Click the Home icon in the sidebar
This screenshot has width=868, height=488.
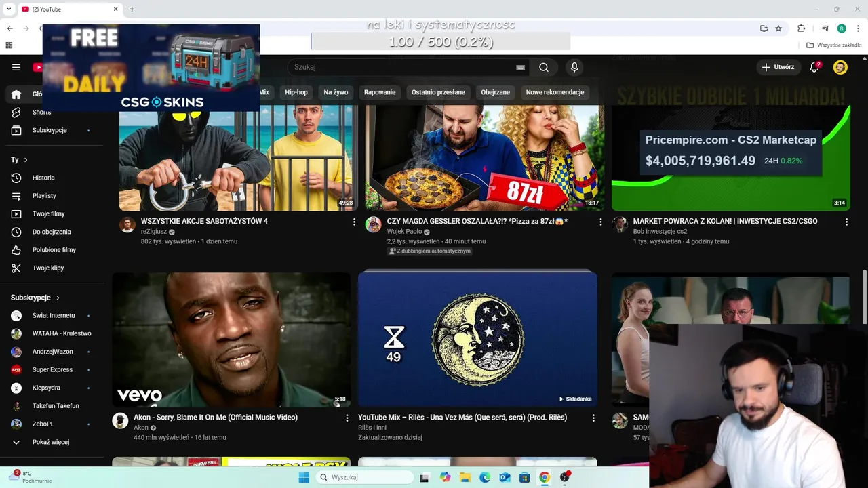pos(16,94)
